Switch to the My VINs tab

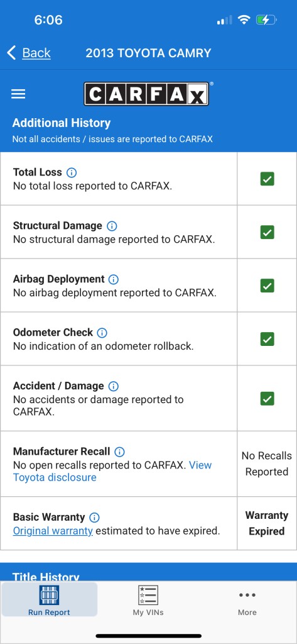click(x=148, y=600)
